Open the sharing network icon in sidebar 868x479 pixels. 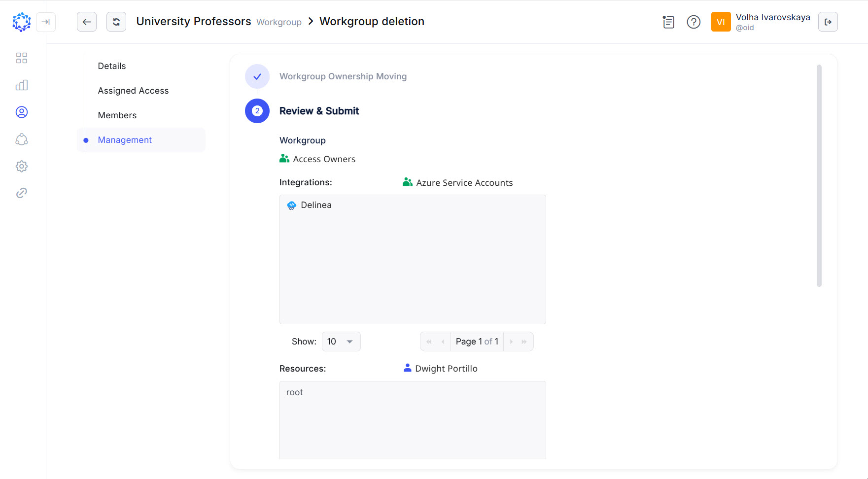click(22, 139)
